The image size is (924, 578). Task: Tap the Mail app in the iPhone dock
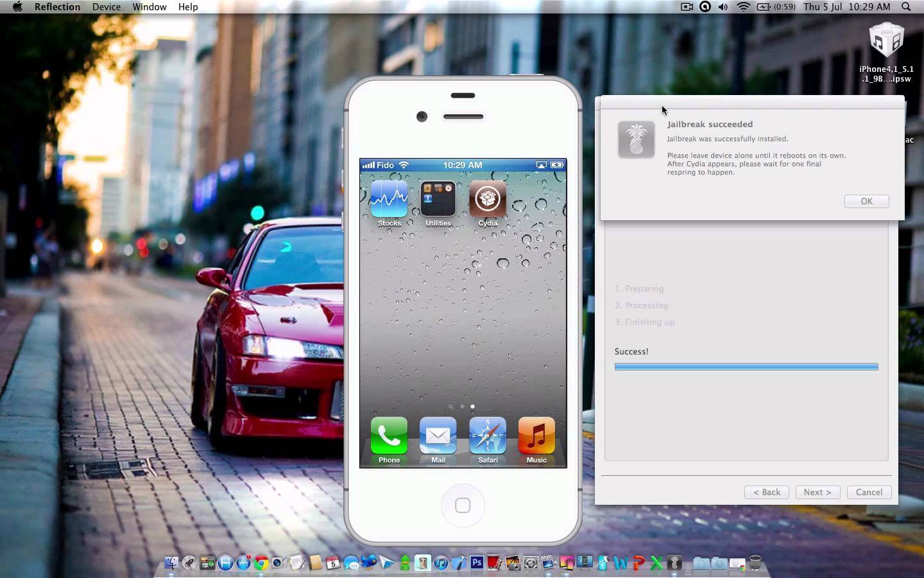pyautogui.click(x=438, y=435)
